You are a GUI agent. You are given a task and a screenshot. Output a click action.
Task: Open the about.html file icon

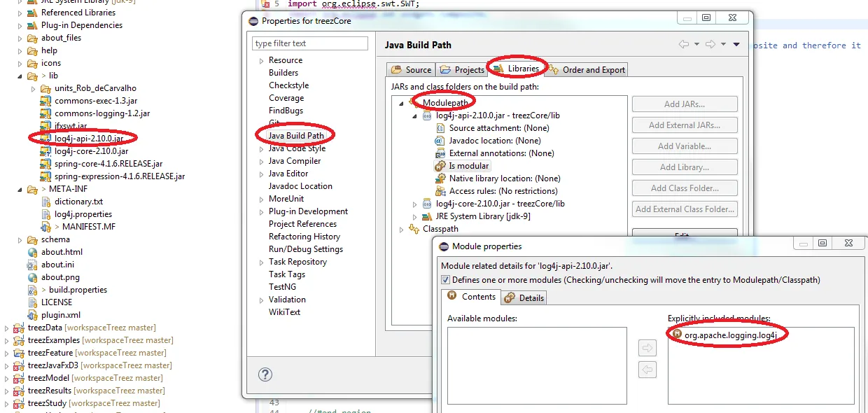point(33,252)
